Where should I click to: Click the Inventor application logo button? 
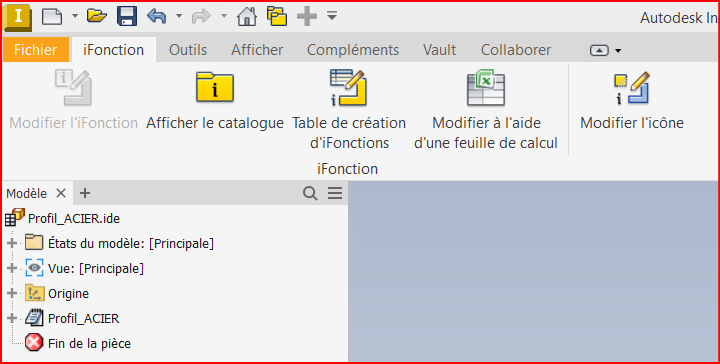17,17
